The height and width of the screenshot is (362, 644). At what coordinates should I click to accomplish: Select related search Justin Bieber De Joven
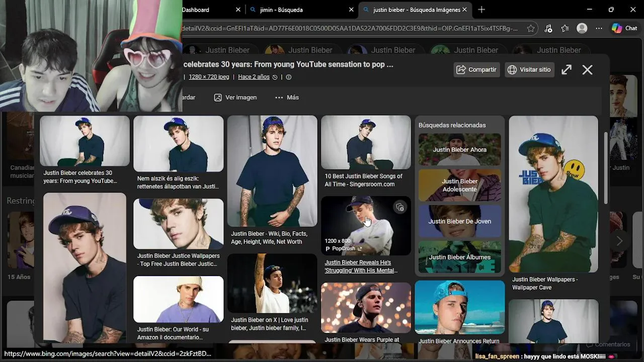(x=460, y=221)
